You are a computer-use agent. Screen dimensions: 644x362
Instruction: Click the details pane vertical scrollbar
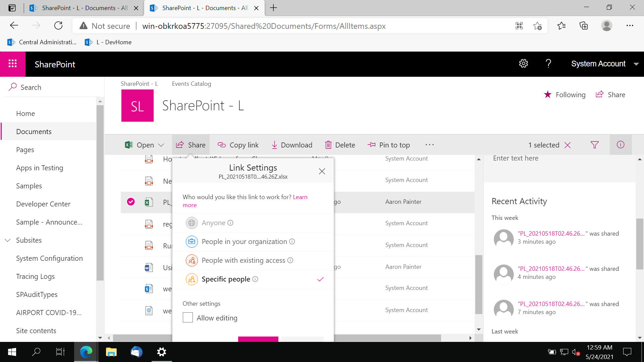(640, 244)
